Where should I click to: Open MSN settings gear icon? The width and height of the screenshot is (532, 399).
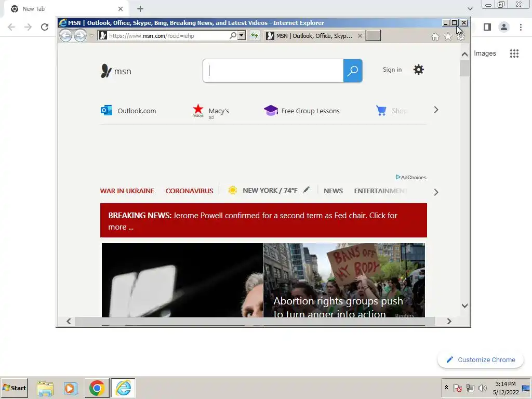pos(418,70)
